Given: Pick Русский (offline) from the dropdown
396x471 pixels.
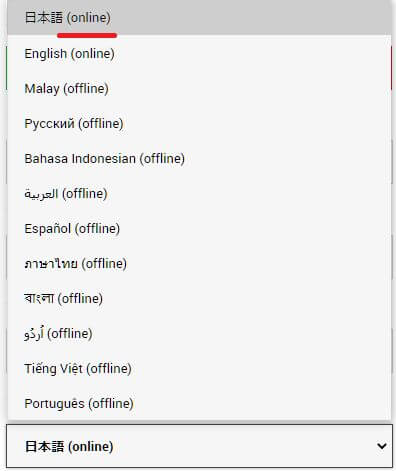Looking at the screenshot, I should (199, 123).
